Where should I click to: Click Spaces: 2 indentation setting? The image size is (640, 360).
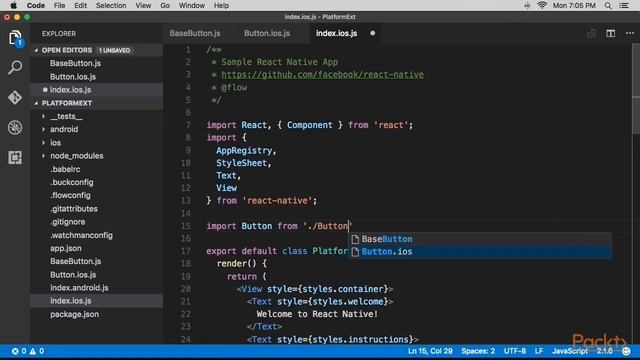(478, 351)
